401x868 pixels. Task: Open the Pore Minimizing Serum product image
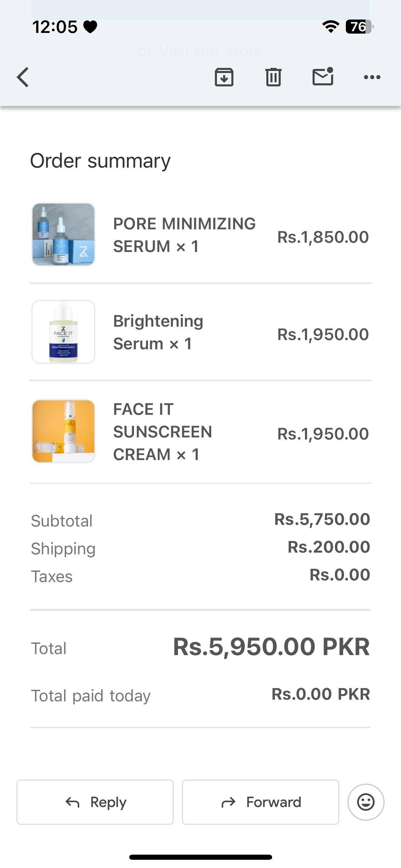tap(63, 234)
